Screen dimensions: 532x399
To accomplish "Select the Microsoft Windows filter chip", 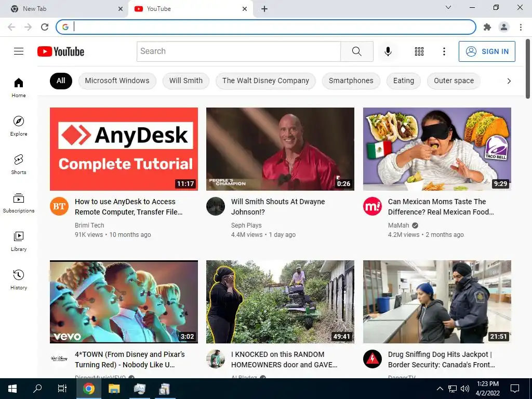I will (x=117, y=81).
